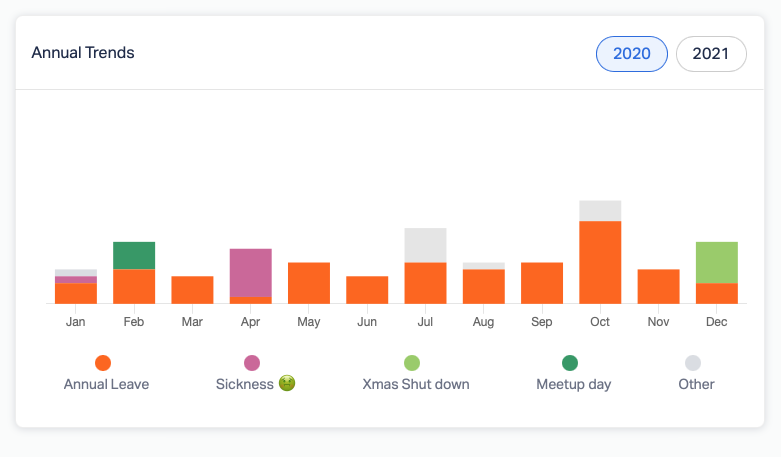Click the grey Other legend dot

(x=693, y=363)
